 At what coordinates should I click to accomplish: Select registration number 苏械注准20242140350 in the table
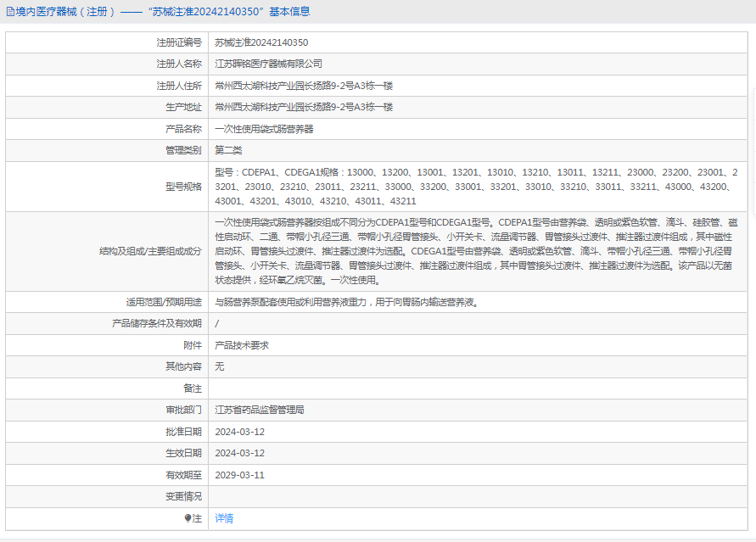(x=261, y=42)
